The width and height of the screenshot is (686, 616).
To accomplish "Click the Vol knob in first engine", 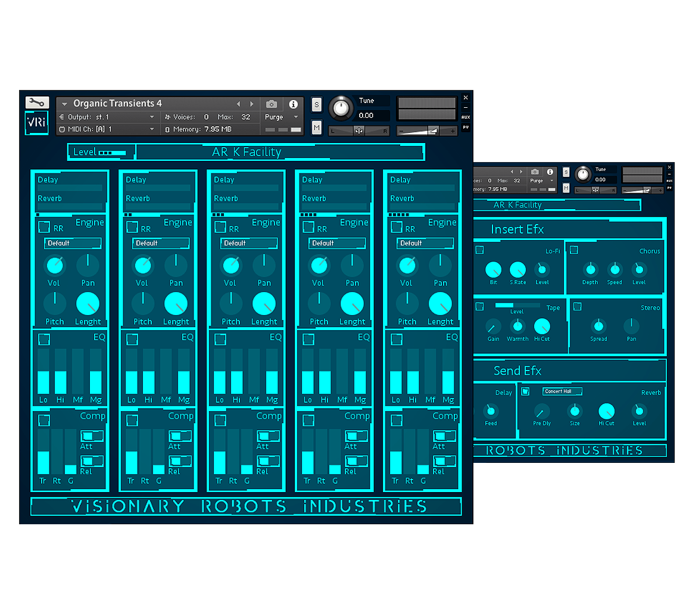I will tap(55, 265).
